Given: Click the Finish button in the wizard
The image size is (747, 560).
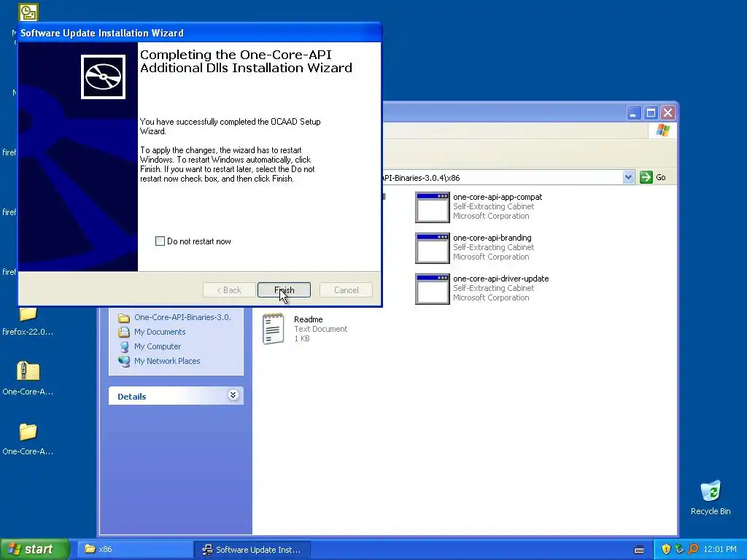Looking at the screenshot, I should coord(284,290).
